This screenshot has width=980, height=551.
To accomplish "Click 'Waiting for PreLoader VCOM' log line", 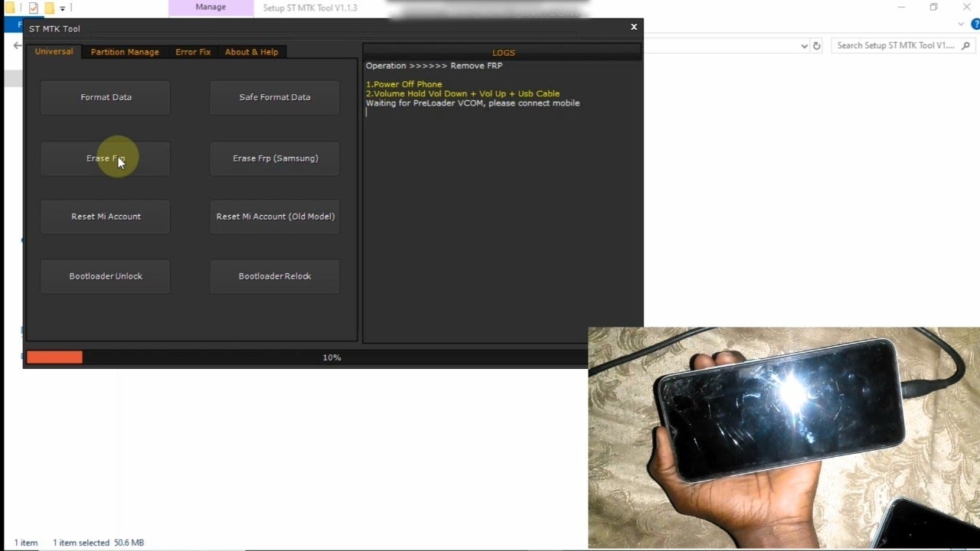I will pyautogui.click(x=472, y=103).
